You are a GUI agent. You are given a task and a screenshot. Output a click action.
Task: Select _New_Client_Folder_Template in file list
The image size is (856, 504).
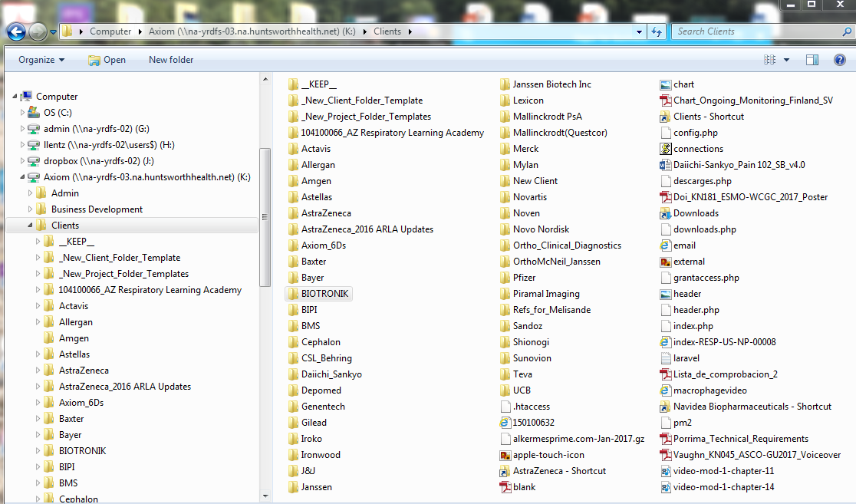[x=355, y=100]
